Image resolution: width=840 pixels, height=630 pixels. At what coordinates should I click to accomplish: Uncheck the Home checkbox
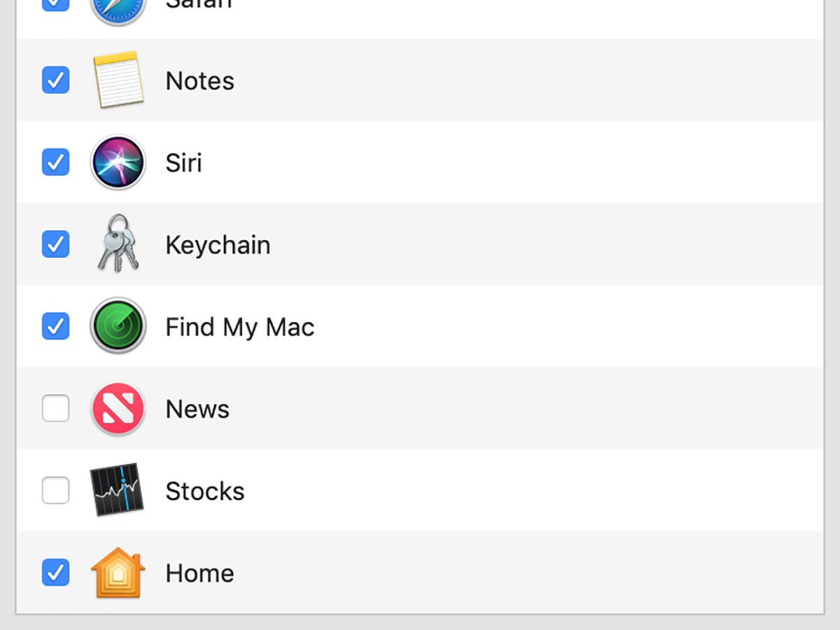click(x=56, y=573)
